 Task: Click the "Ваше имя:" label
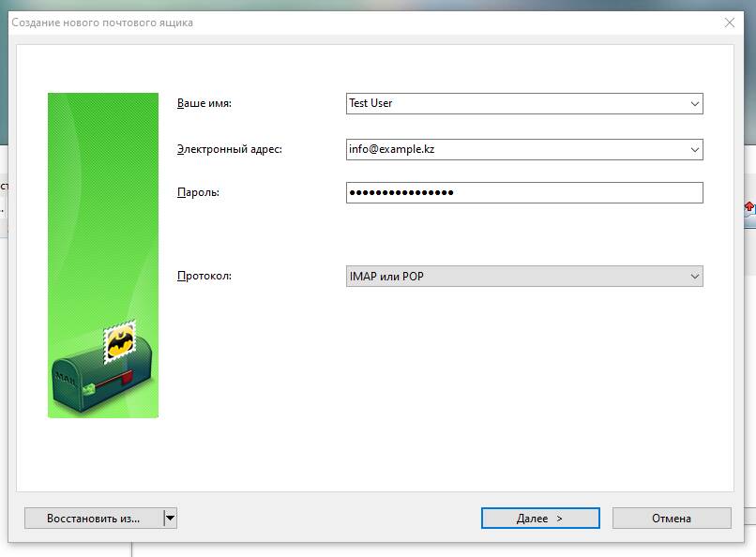coord(204,103)
